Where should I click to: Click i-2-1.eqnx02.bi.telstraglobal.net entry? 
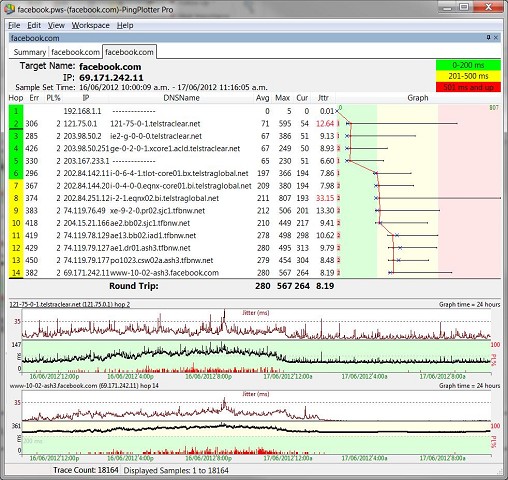click(164, 198)
